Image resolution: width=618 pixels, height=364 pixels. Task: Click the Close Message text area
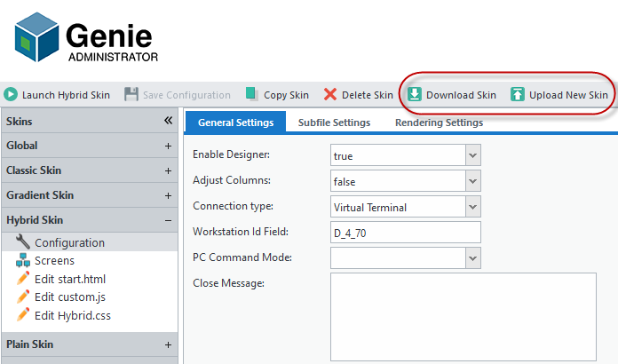tap(463, 317)
